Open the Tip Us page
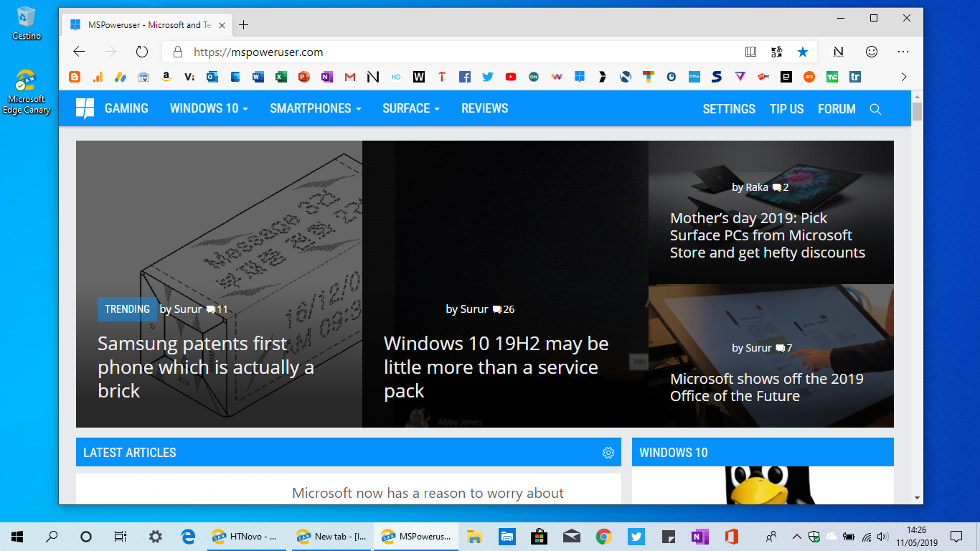The height and width of the screenshot is (551, 980). point(787,109)
